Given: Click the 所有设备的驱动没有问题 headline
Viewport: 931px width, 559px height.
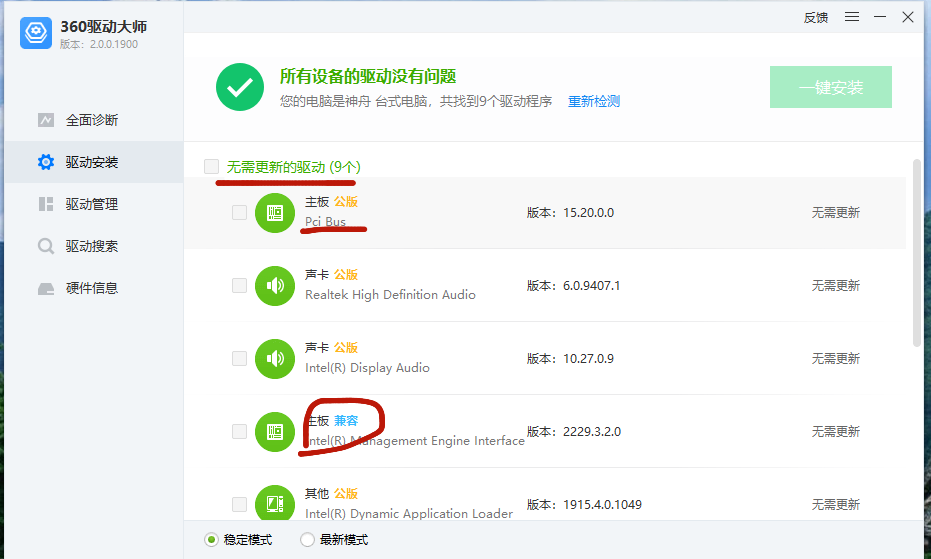Looking at the screenshot, I should 368,76.
